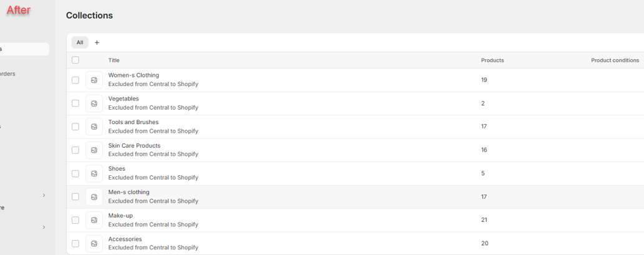
Task: Switch to the All tab
Action: tap(80, 42)
